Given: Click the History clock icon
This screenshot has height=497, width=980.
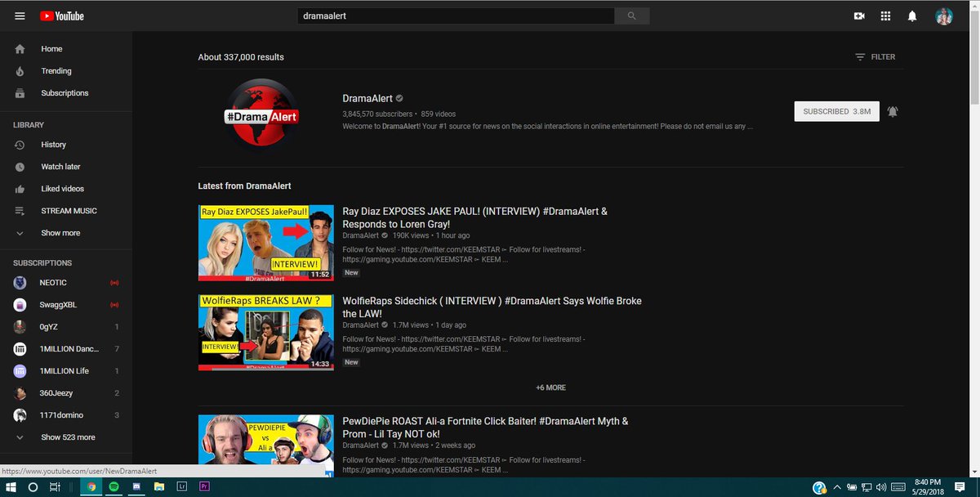Looking at the screenshot, I should pyautogui.click(x=20, y=145).
